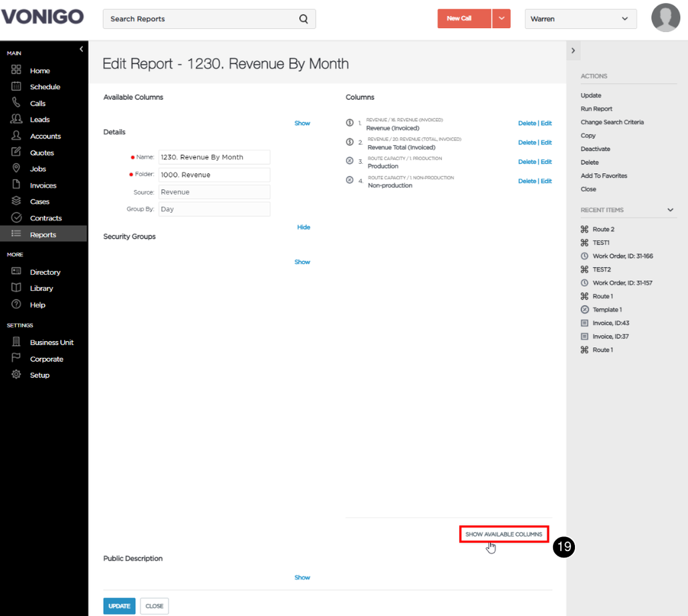Click the Library book icon
This screenshot has height=616, width=688.
click(x=16, y=288)
